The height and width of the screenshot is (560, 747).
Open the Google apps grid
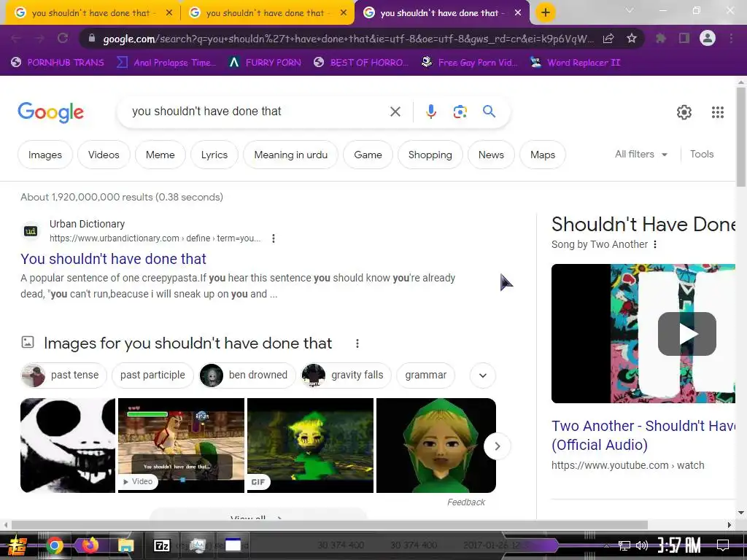718,112
